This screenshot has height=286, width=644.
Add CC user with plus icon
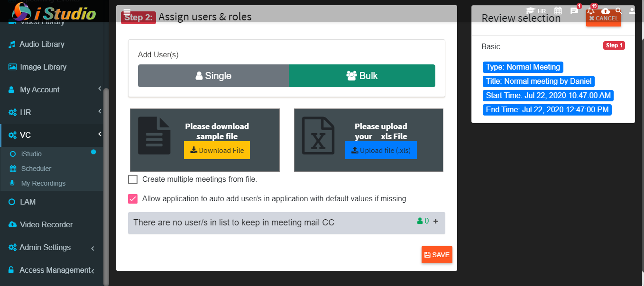(436, 221)
